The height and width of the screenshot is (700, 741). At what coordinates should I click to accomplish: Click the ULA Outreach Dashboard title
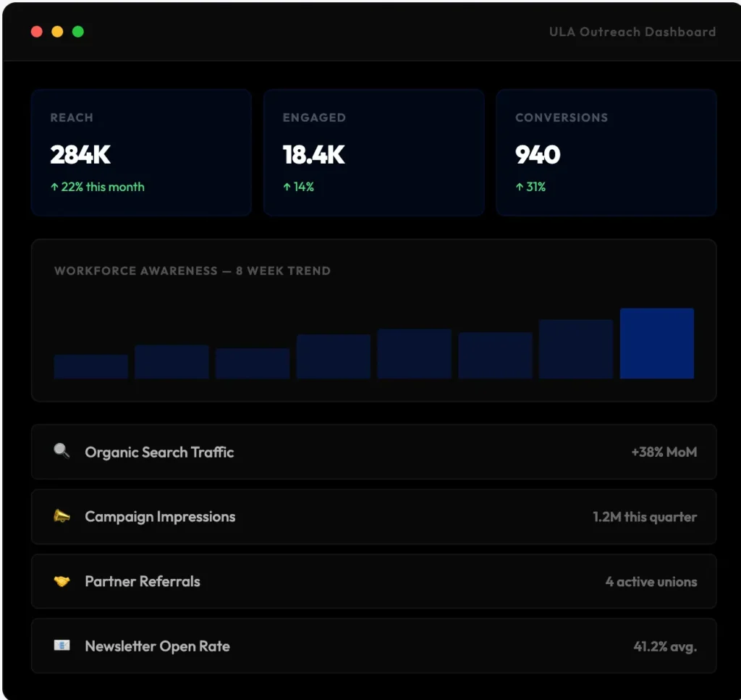click(x=632, y=32)
